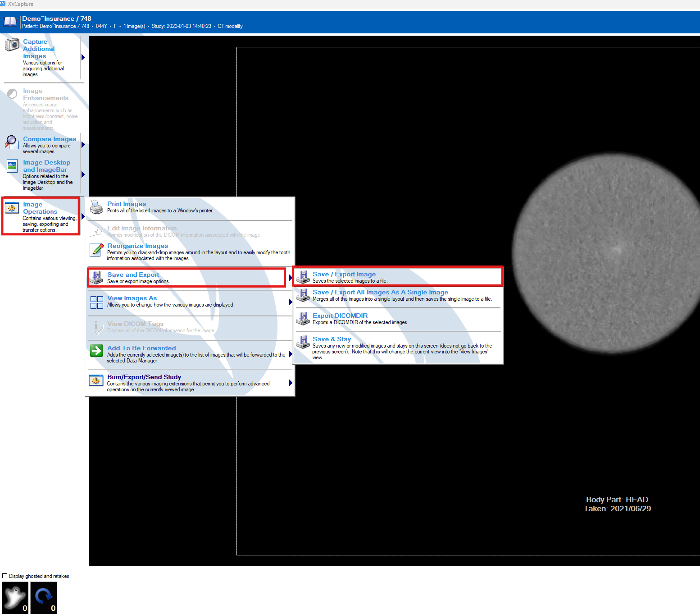Choose Export DICOMDIR from the submenu
The image size is (700, 614).
[340, 316]
